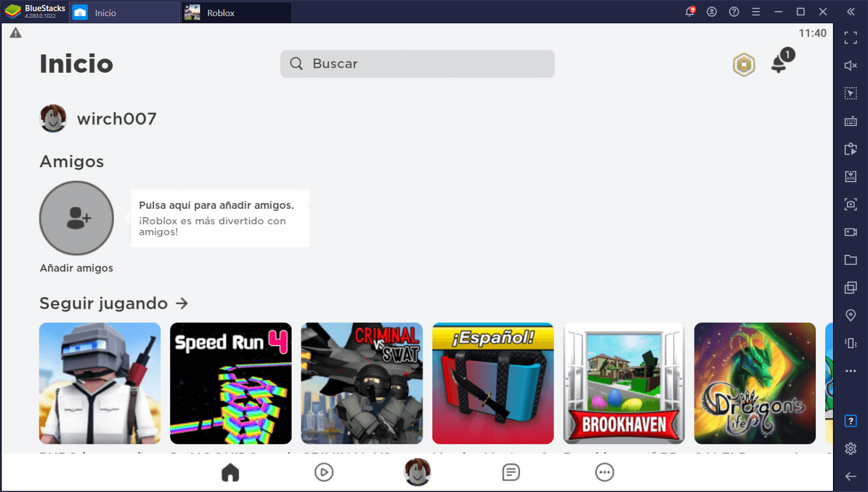This screenshot has height=492, width=868.
Task: Open the Speed Run 4 game thumbnail
Action: pos(231,383)
